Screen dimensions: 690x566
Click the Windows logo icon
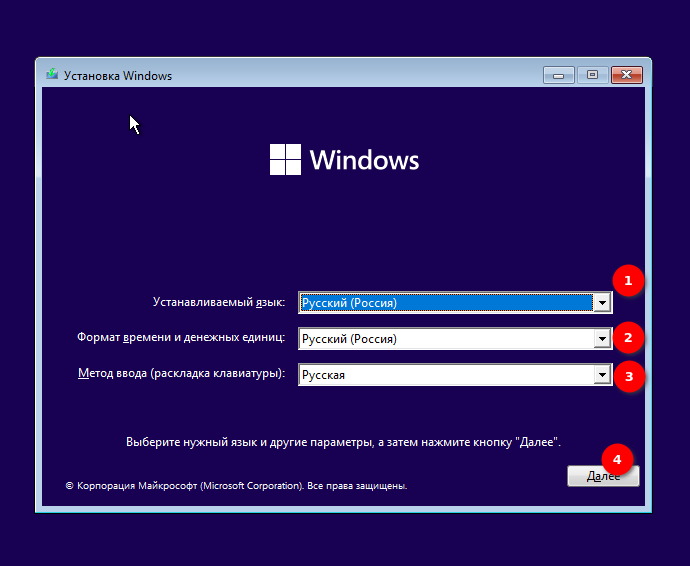(285, 159)
